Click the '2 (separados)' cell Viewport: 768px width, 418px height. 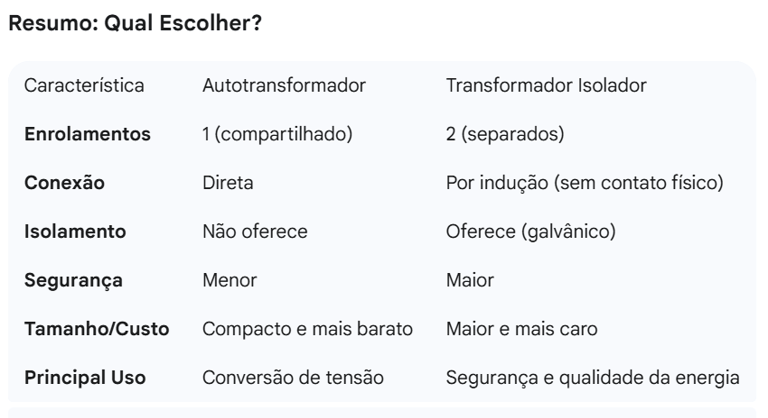click(x=505, y=134)
